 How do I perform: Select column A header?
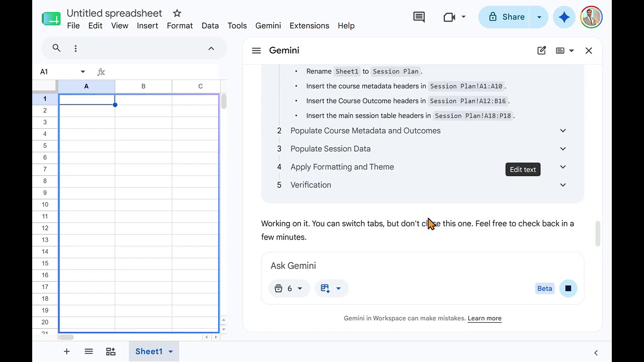tap(87, 86)
